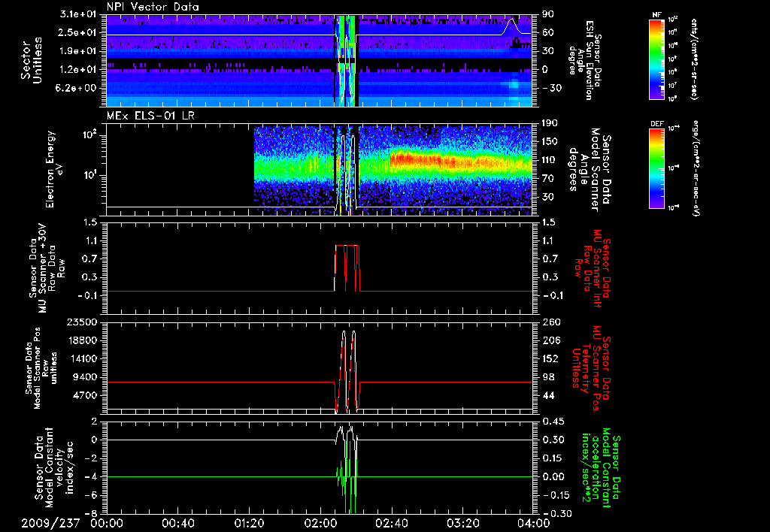Click the 4700 scanner position tick
This screenshot has height=532, width=770.
tap(85, 395)
